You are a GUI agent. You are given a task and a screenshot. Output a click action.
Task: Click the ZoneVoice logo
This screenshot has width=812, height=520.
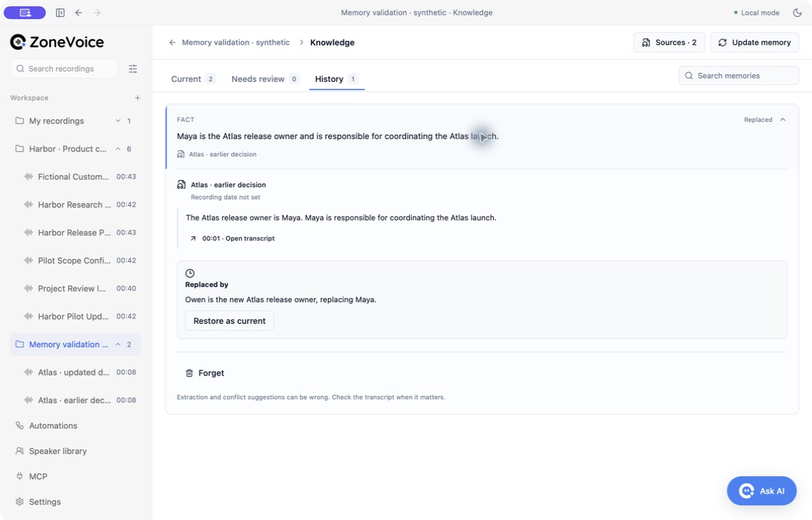coord(57,42)
